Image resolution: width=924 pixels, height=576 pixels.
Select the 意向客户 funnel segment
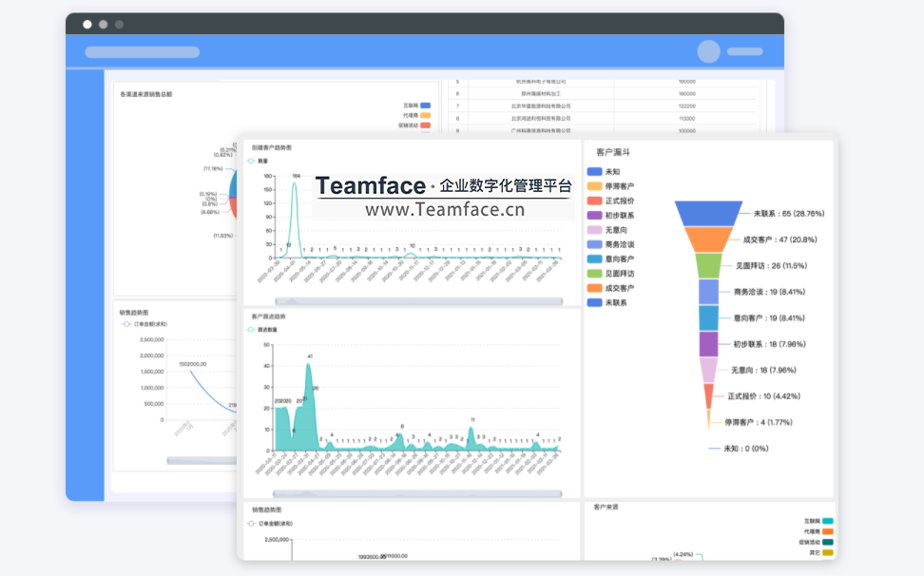click(708, 318)
